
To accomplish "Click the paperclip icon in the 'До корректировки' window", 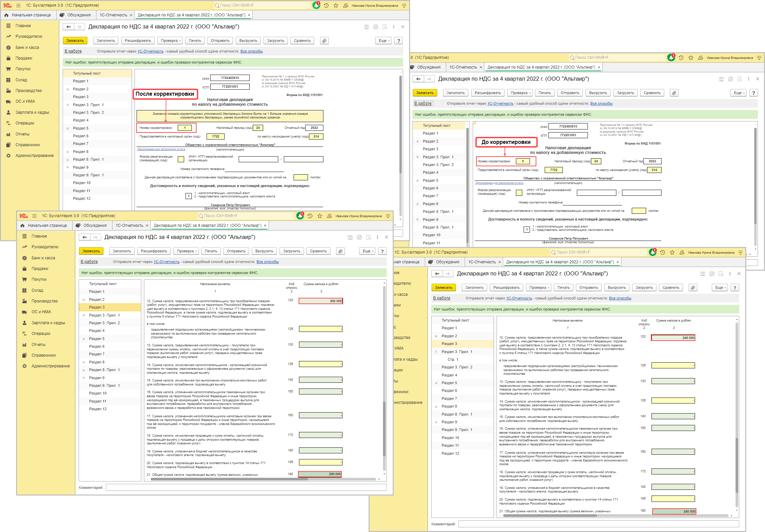I will tap(674, 93).
